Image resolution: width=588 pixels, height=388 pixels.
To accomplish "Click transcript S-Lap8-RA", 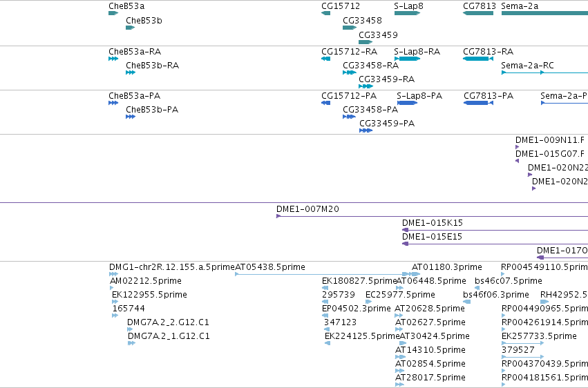I will pos(417,52).
